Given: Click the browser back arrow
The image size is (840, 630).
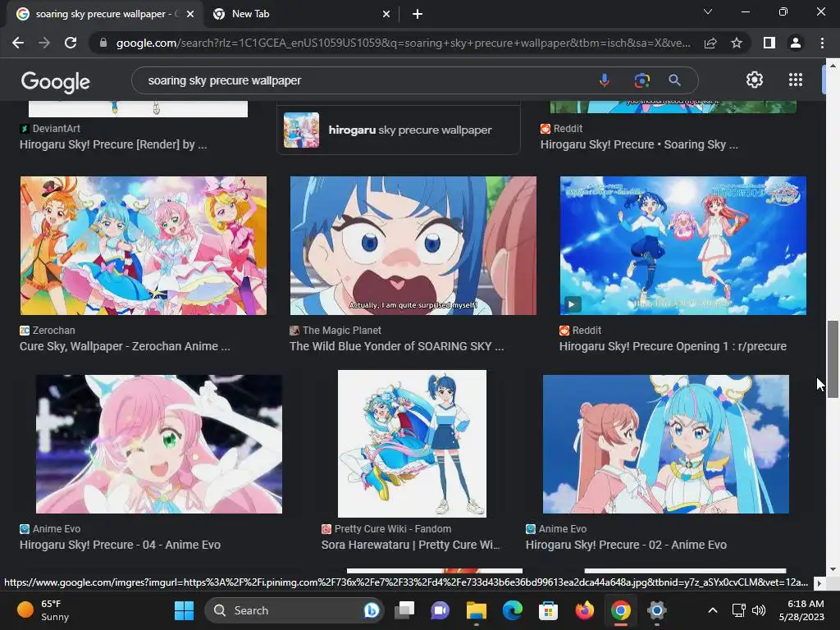Looking at the screenshot, I should 18,43.
